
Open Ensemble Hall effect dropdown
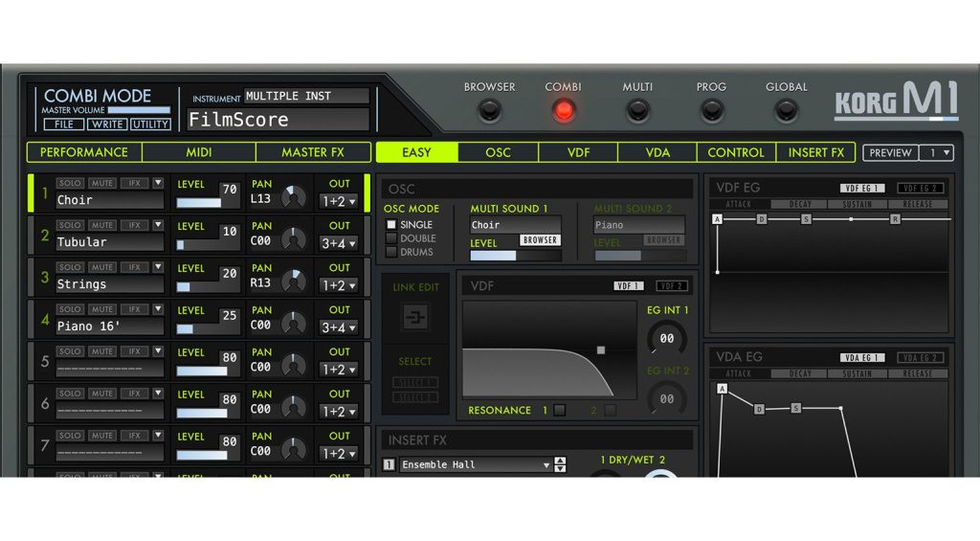pyautogui.click(x=475, y=464)
